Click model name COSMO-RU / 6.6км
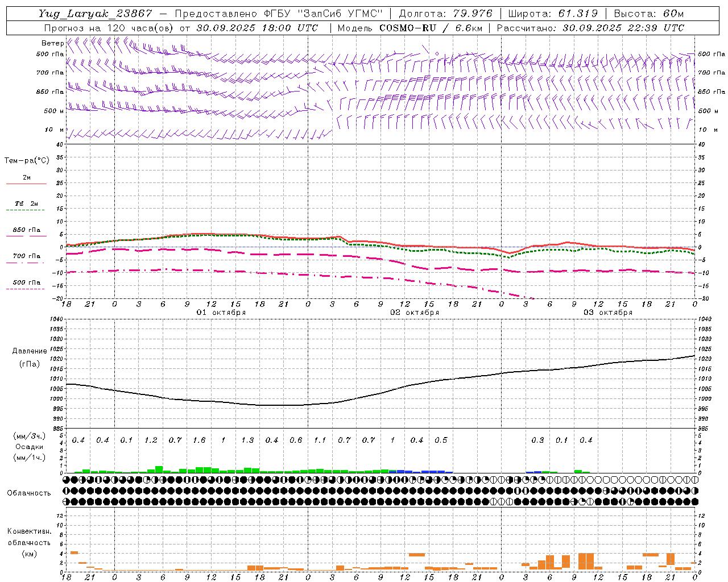Image resolution: width=728 pixels, height=582 pixels. point(431,28)
